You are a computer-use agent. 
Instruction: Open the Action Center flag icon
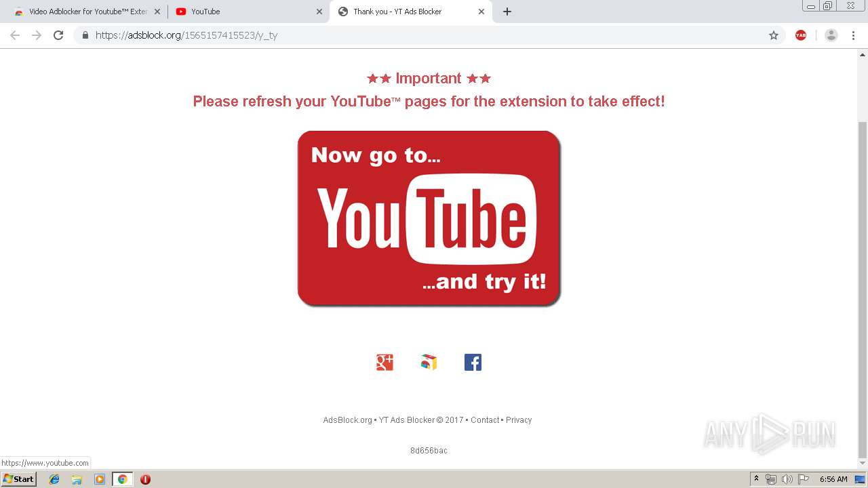click(x=803, y=479)
